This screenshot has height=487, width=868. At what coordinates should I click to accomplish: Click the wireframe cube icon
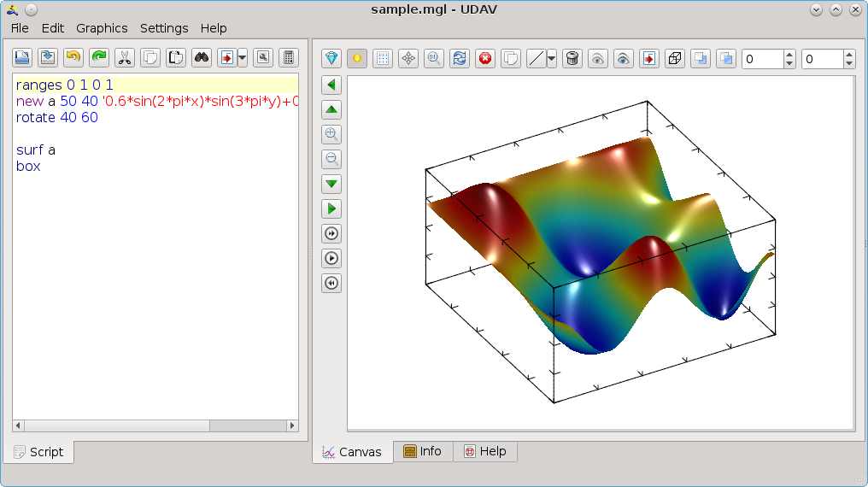(x=675, y=59)
